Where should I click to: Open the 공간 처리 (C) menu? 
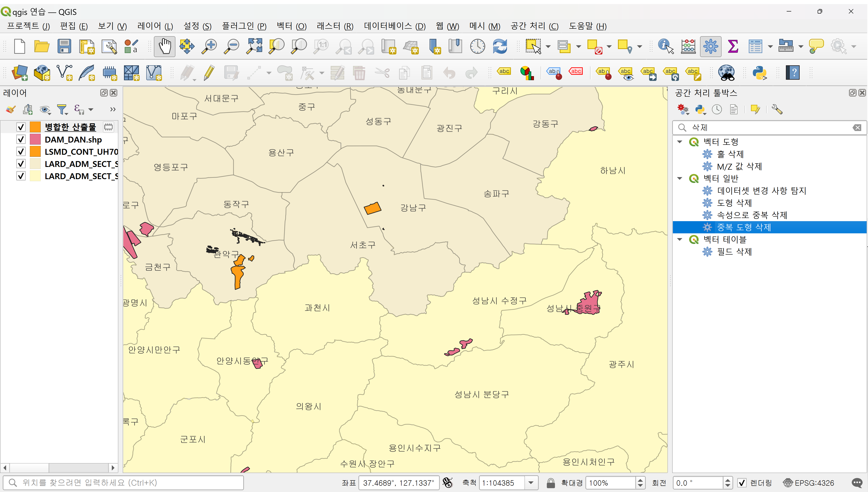coord(534,26)
